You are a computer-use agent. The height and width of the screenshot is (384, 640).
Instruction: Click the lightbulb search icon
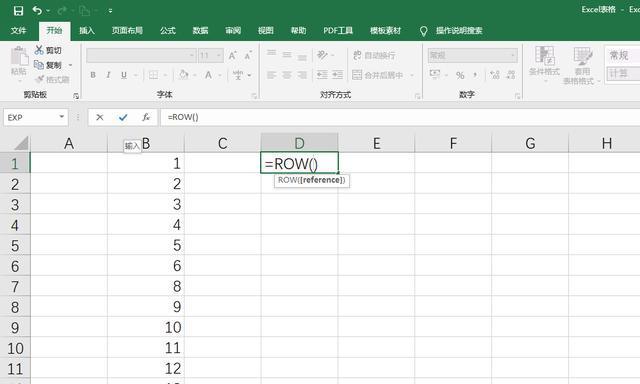click(424, 31)
